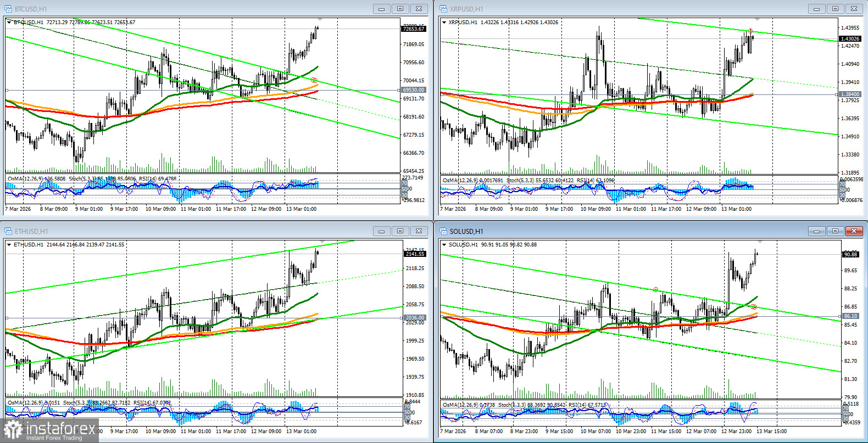Expand the triangle beside BTCUSD,H1 chart symbol
Image resolution: width=868 pixels, height=443 pixels.
coord(9,23)
